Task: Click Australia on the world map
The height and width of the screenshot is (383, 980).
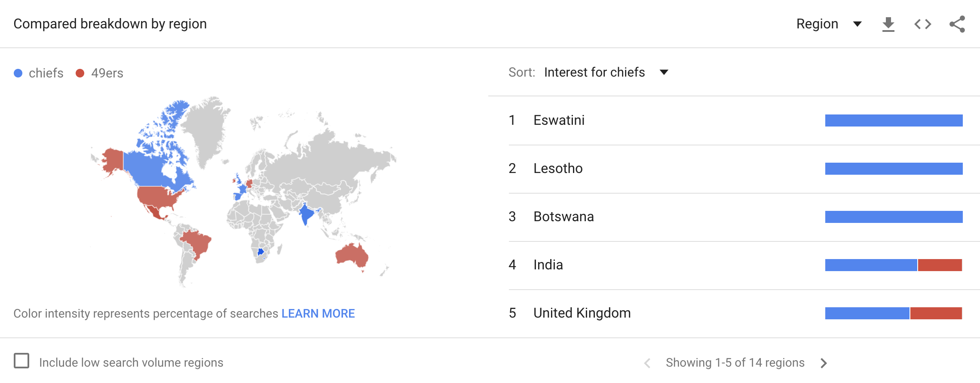Action: point(352,255)
